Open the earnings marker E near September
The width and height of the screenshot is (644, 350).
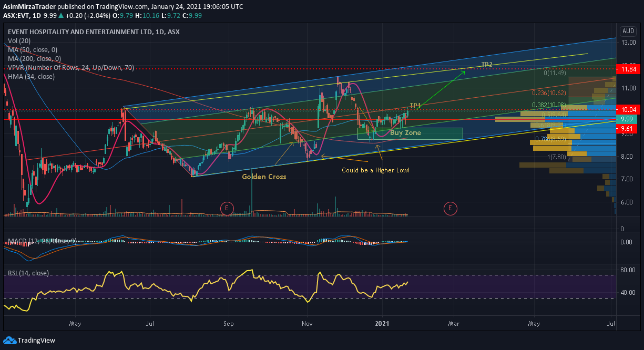coord(226,209)
